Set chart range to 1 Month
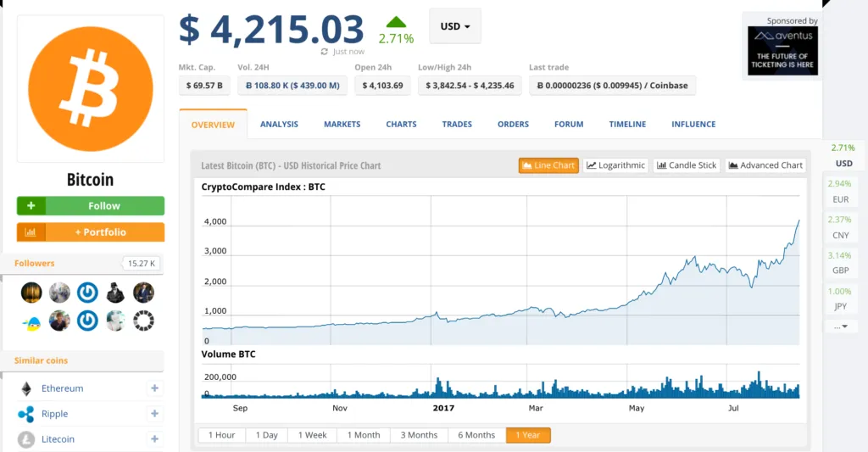 coord(364,435)
